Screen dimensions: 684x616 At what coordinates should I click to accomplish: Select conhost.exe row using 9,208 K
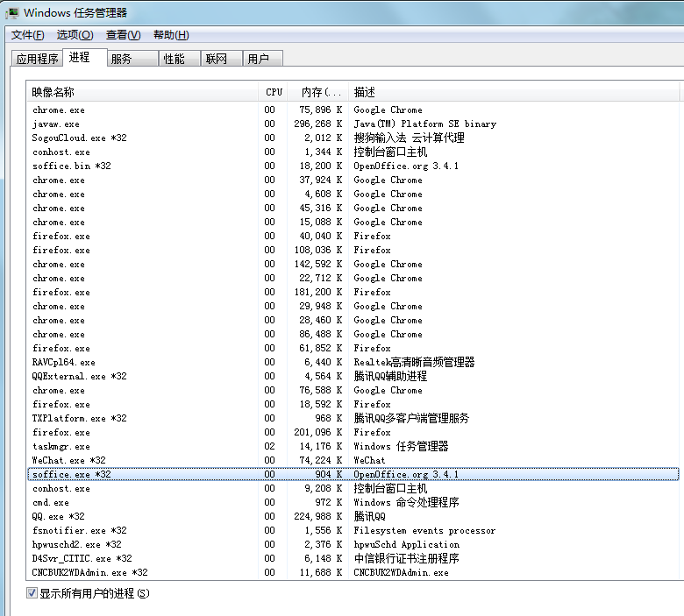[x=353, y=488]
